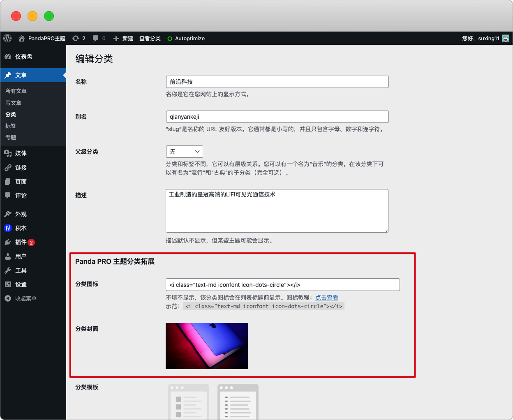Click the green Autoptimize circle icon
This screenshot has width=513, height=420.
[170, 39]
